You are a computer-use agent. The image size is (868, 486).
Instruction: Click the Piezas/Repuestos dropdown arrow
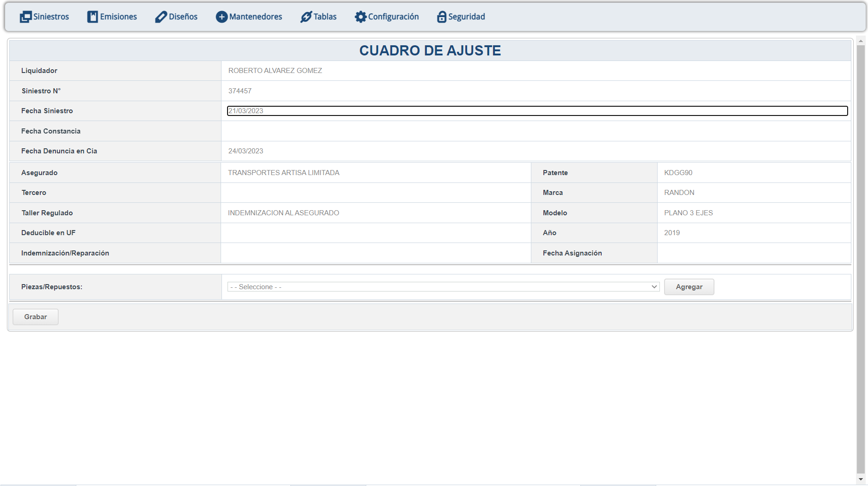tap(654, 287)
